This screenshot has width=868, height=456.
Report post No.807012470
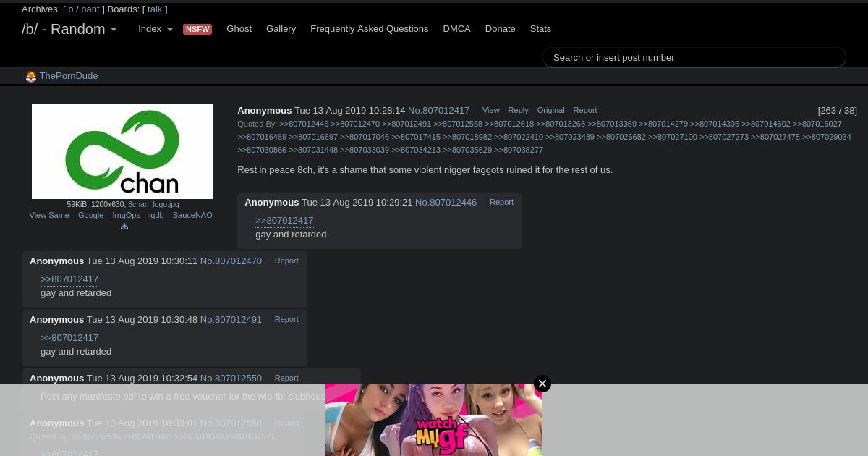click(x=286, y=261)
